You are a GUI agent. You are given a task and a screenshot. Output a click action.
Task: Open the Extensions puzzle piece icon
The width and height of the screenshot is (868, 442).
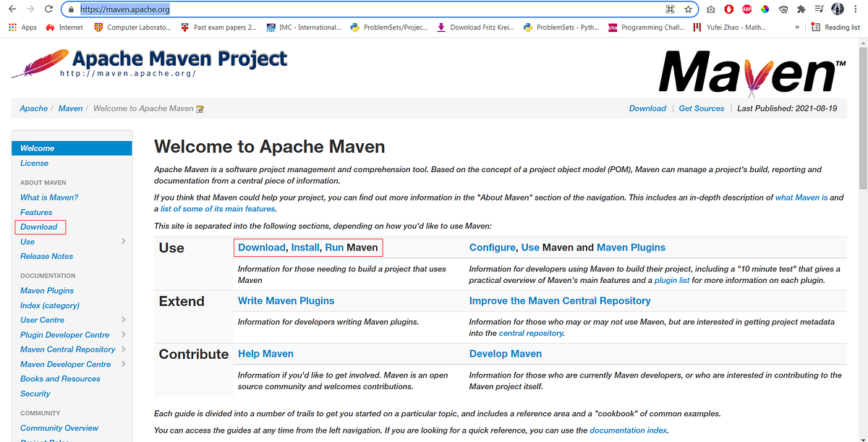coord(801,9)
